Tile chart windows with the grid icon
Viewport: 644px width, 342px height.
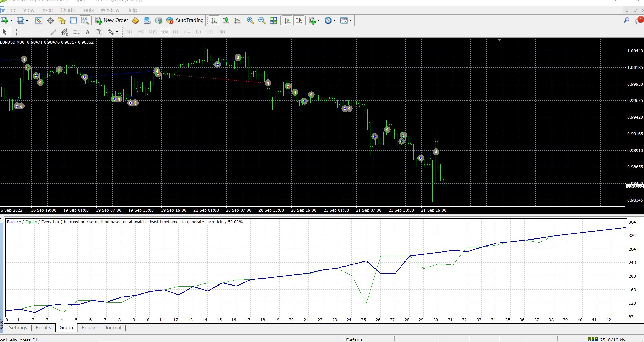pyautogui.click(x=273, y=21)
